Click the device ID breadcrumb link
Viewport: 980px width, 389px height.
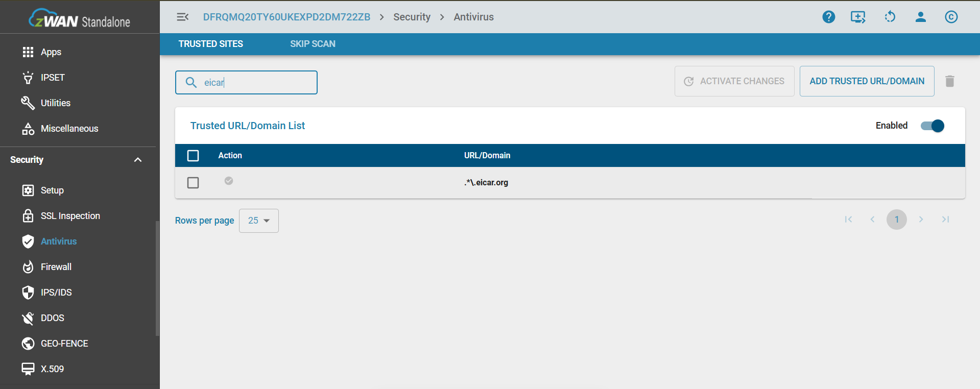(x=286, y=17)
